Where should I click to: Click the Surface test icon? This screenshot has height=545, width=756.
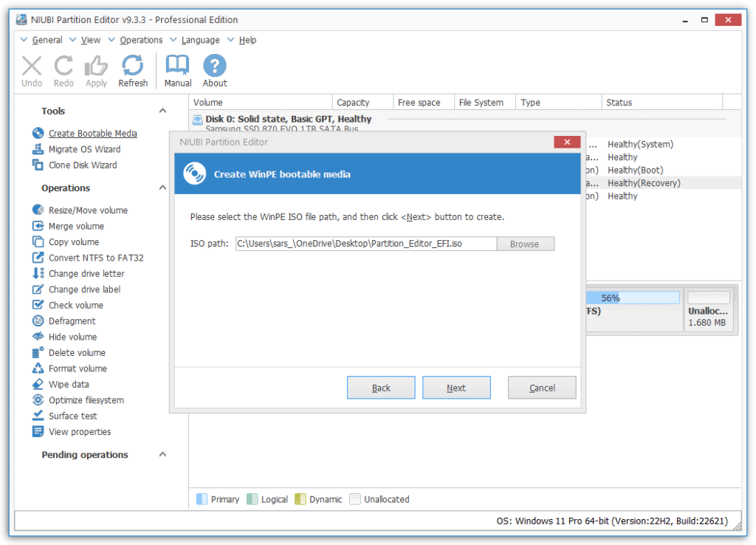tap(38, 415)
